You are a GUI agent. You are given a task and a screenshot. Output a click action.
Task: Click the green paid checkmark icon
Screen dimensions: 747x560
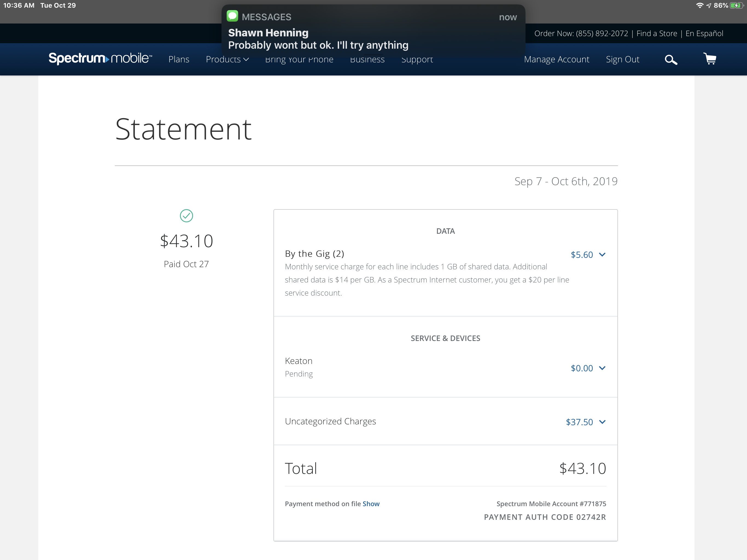click(x=186, y=216)
